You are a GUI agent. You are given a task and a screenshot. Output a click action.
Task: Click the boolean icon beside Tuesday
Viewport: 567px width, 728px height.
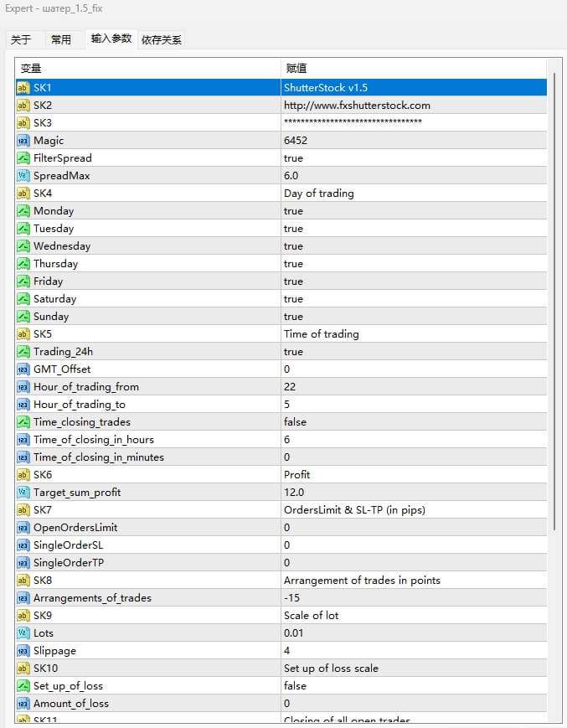pos(23,229)
